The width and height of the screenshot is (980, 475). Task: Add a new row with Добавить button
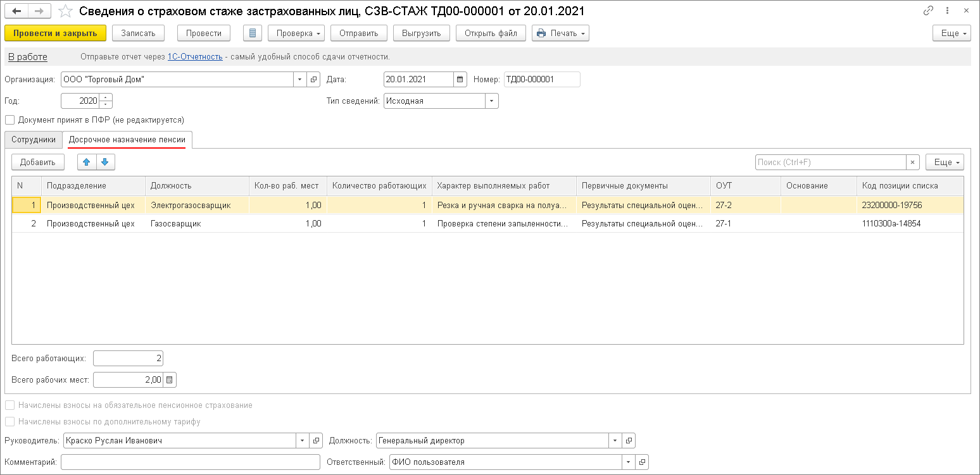pyautogui.click(x=38, y=163)
